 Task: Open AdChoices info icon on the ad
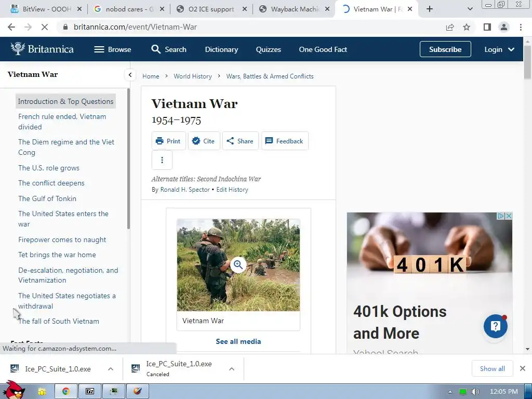click(x=501, y=216)
